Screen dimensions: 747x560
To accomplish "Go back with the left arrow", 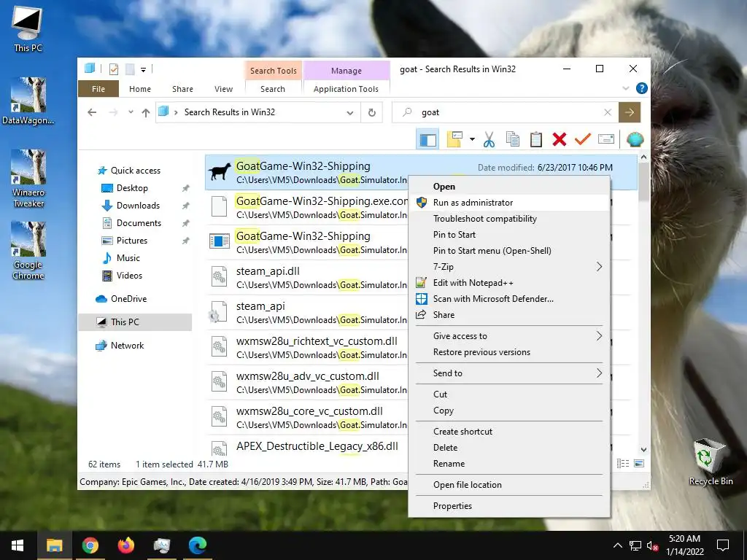I will pyautogui.click(x=92, y=112).
